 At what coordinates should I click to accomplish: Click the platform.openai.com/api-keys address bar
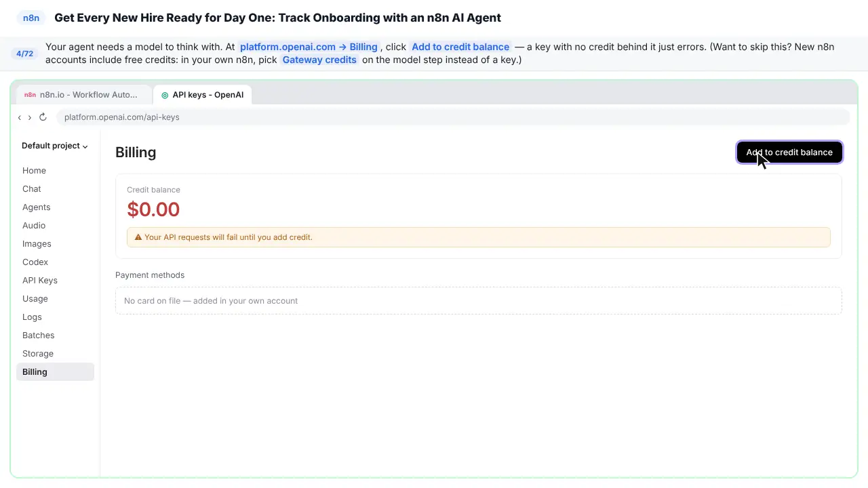coord(453,117)
